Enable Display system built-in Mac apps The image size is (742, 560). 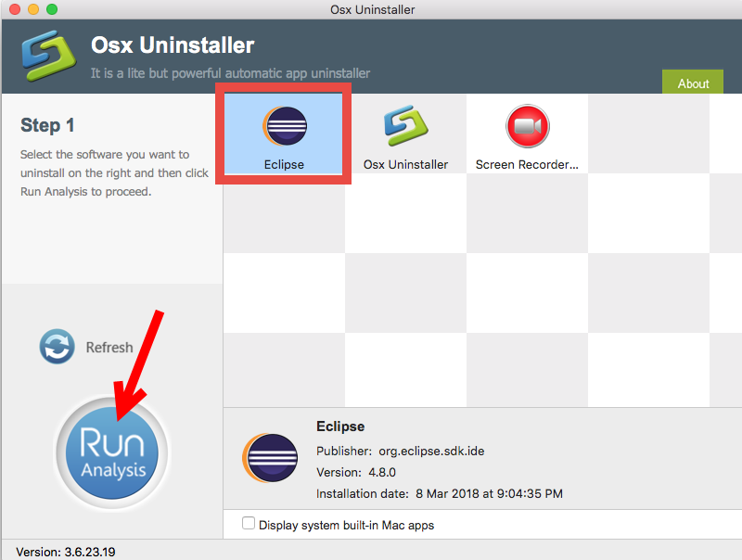pos(249,523)
